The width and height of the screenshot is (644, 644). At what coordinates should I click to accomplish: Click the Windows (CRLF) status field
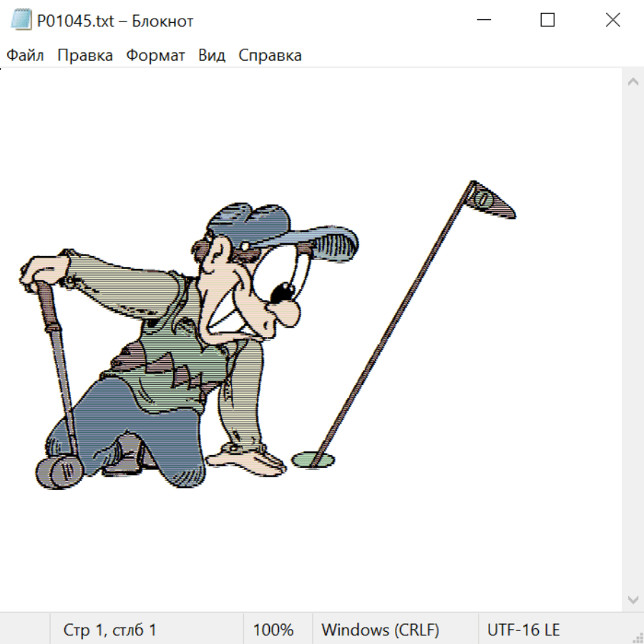tap(380, 630)
